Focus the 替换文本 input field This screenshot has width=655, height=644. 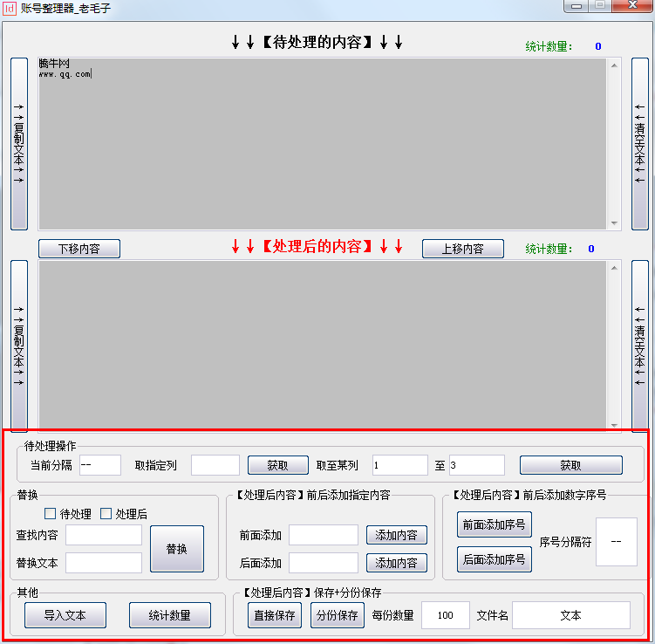tap(104, 563)
